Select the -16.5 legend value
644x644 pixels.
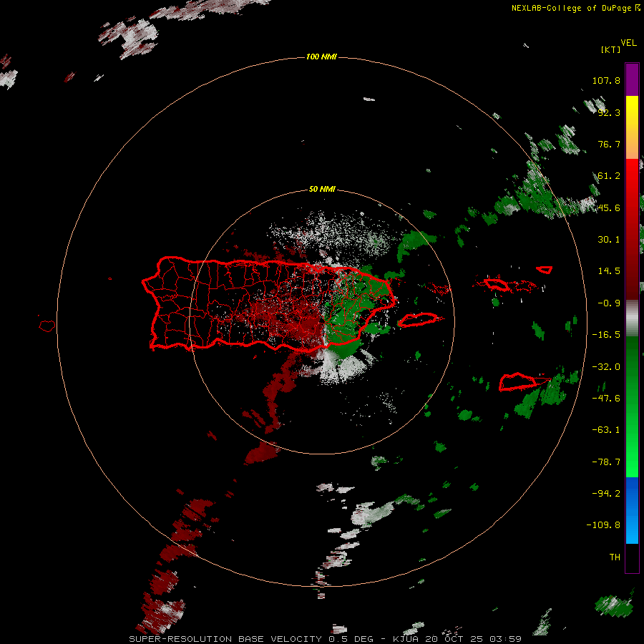click(x=606, y=335)
